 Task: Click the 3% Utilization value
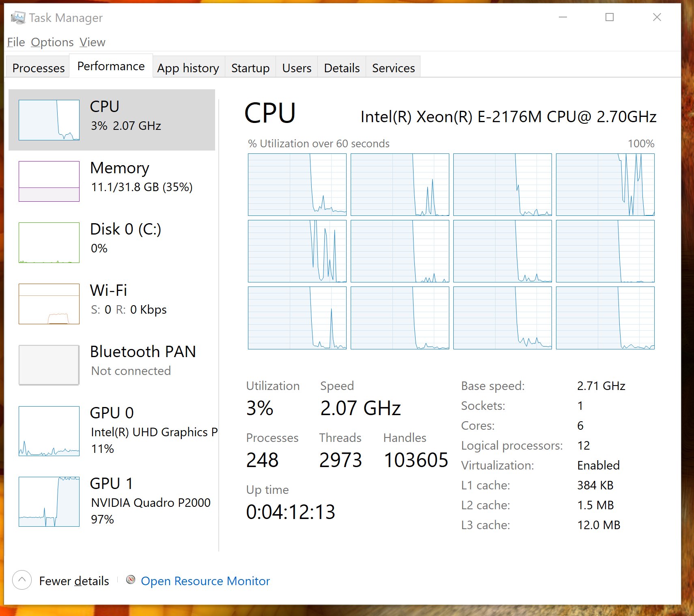260,408
